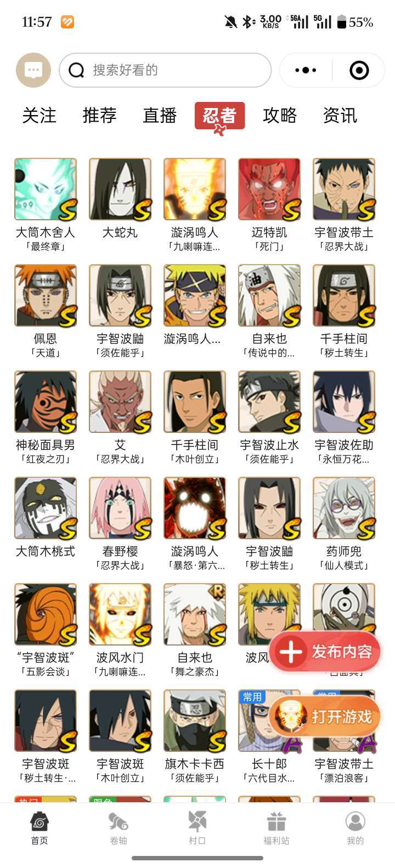Click the 搜索好看的 search field
395x868 pixels.
click(x=165, y=70)
